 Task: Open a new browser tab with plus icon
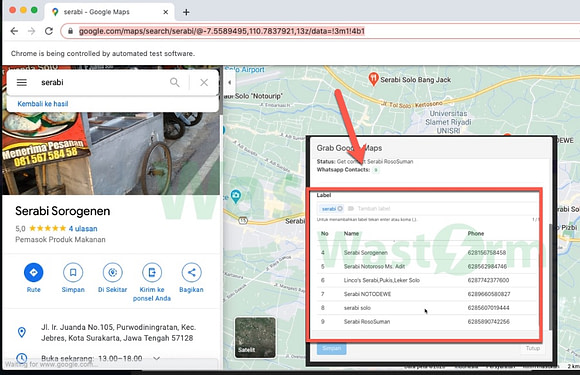coord(186,12)
